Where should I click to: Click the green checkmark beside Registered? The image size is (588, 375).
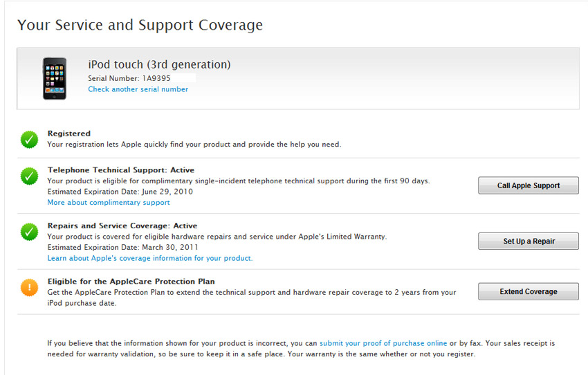(29, 140)
